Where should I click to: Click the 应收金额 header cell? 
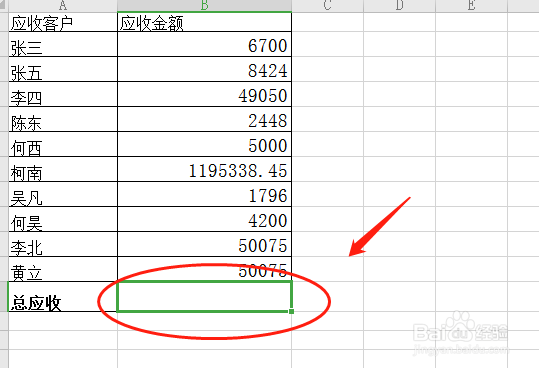coord(205,22)
